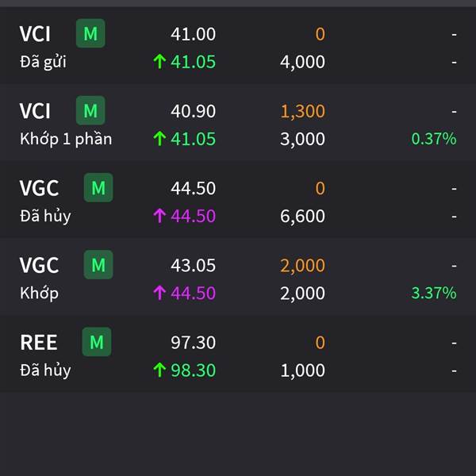476x476 pixels.
Task: Select the Đã hủy status under REE
Action: [45, 370]
